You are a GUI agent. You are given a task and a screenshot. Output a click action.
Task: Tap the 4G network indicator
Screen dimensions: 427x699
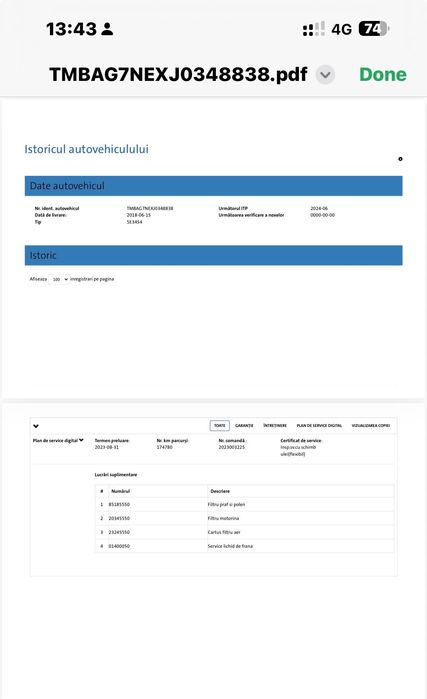[341, 29]
